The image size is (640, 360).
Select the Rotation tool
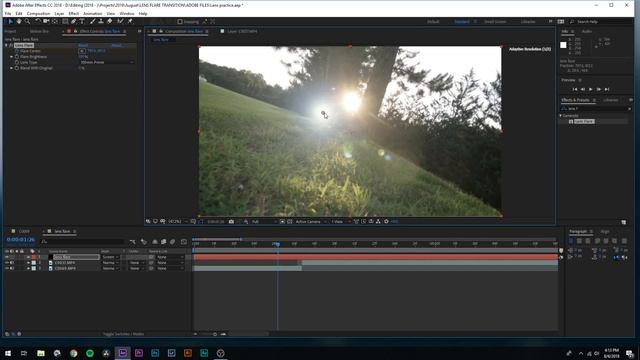tap(38, 21)
